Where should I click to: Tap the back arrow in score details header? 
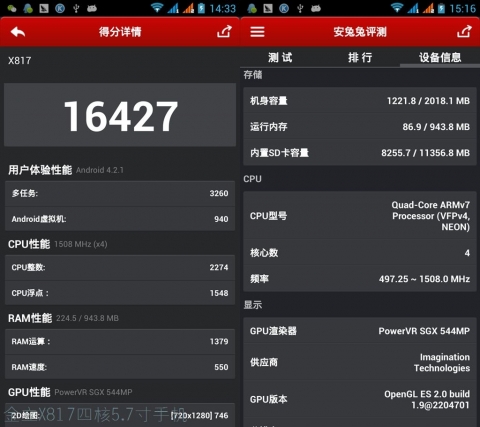18,32
